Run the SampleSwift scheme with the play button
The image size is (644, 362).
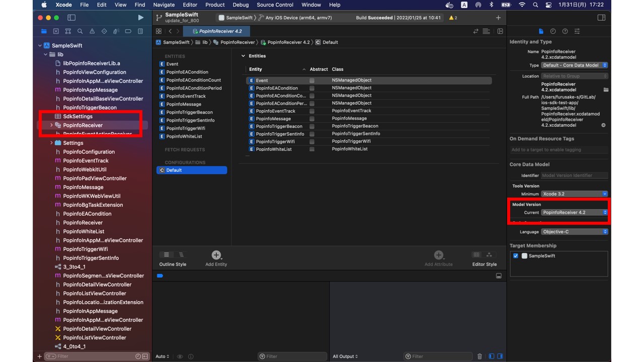pos(140,17)
